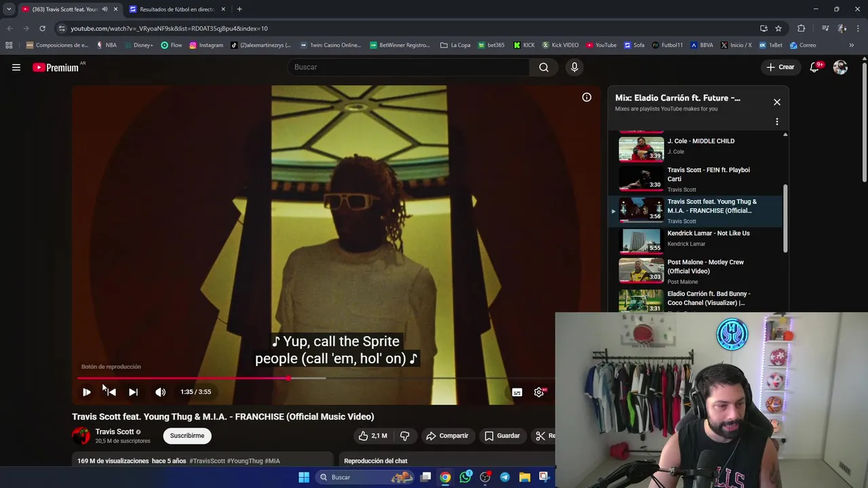
Task: Show more bookmarks chevron
Action: pyautogui.click(x=851, y=45)
